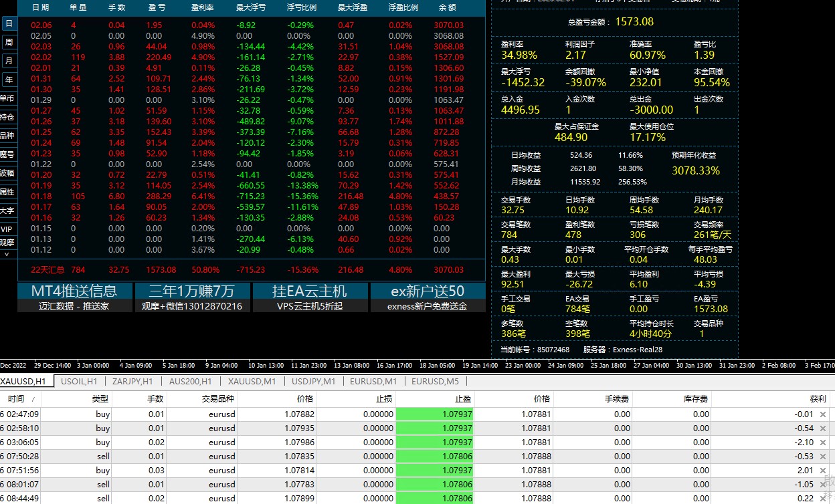The width and height of the screenshot is (835, 504).
Task: Sort orders by 手续费 column header
Action: pos(593,398)
